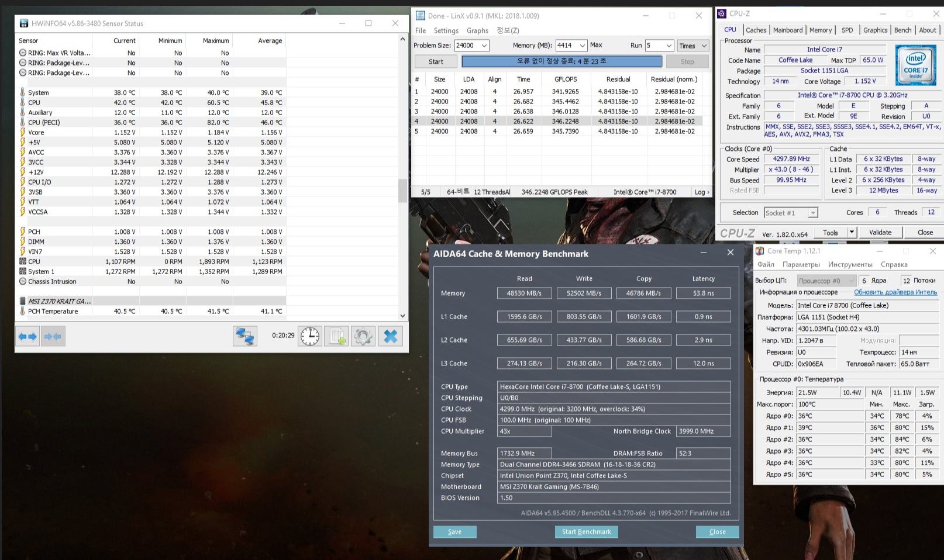Click the Intel Core i7 logo in CPU-Z
Image resolution: width=944 pixels, height=560 pixels.
pos(915,65)
